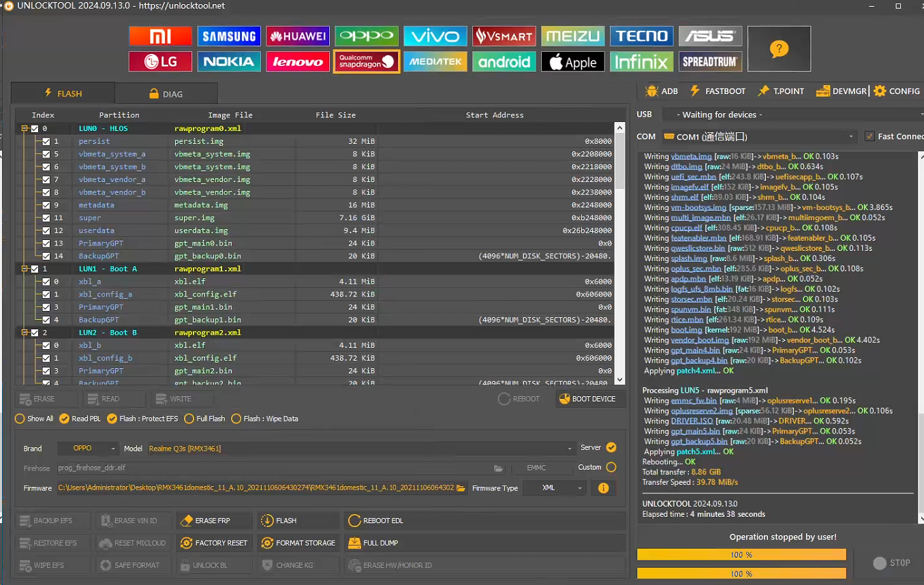Toggle the LUN0 - HLOS group checkbox
Image resolution: width=924 pixels, height=585 pixels.
point(35,128)
